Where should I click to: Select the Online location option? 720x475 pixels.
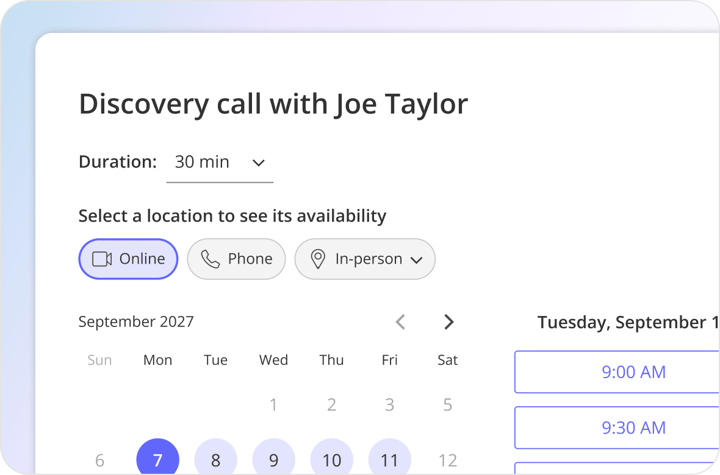coord(128,259)
